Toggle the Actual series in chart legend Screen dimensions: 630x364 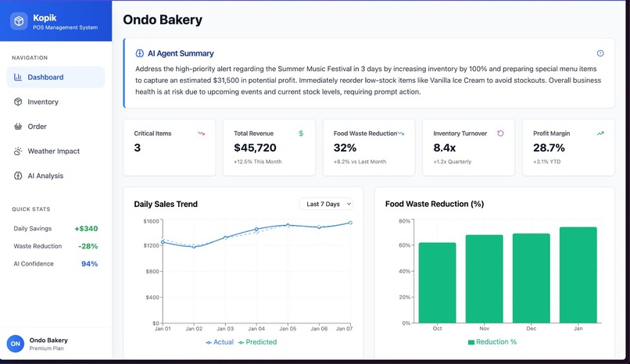(x=220, y=342)
